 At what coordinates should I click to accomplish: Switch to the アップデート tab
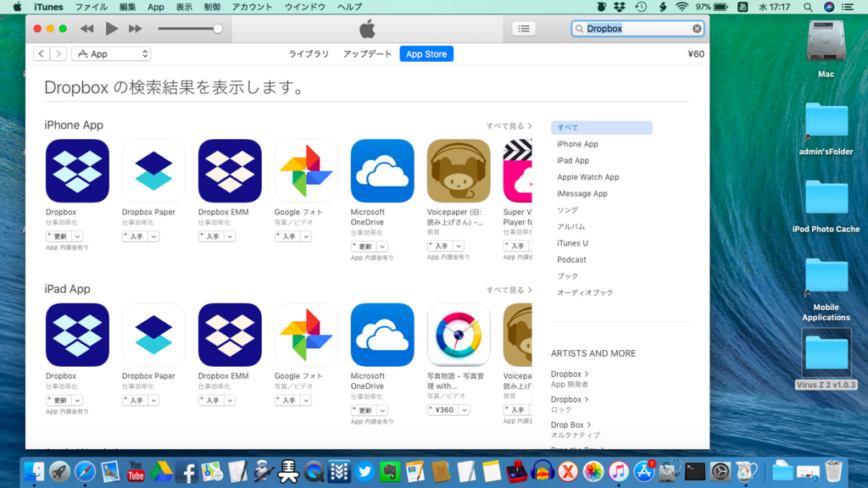[367, 53]
